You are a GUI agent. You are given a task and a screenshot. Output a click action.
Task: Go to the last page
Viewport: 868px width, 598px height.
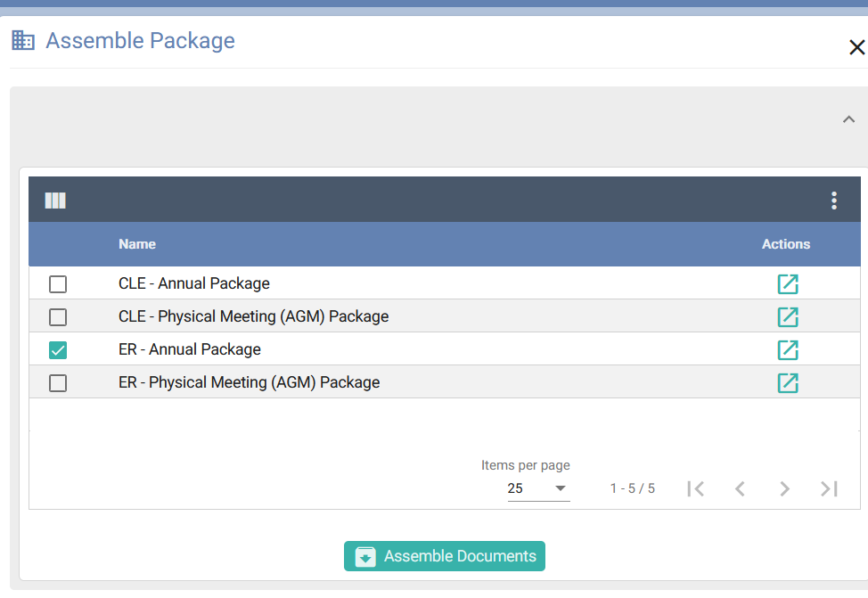tap(829, 488)
